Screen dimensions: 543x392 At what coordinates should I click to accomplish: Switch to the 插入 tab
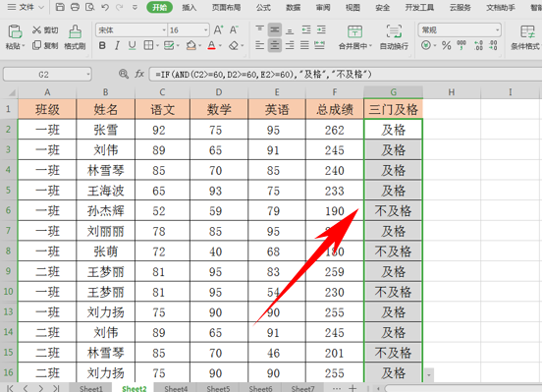[x=190, y=7]
